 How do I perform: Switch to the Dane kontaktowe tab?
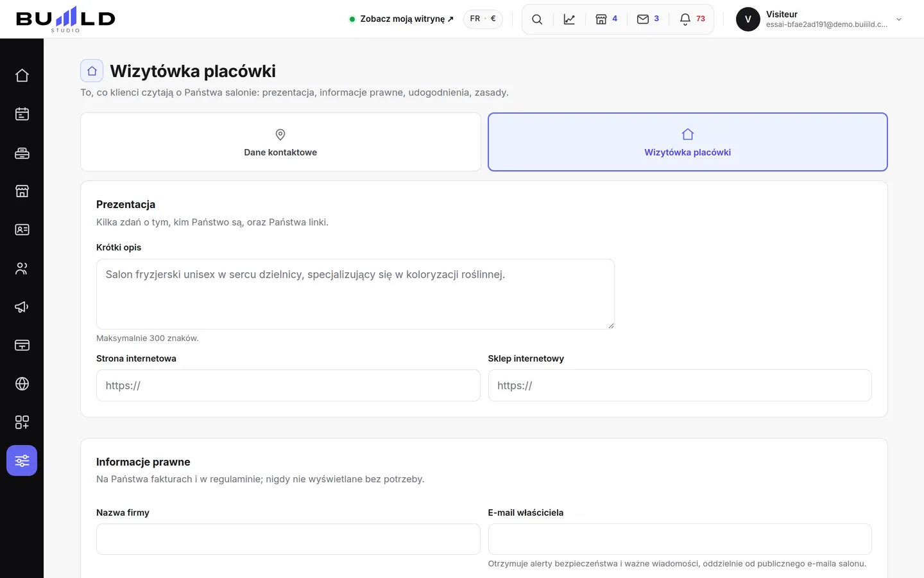(280, 142)
